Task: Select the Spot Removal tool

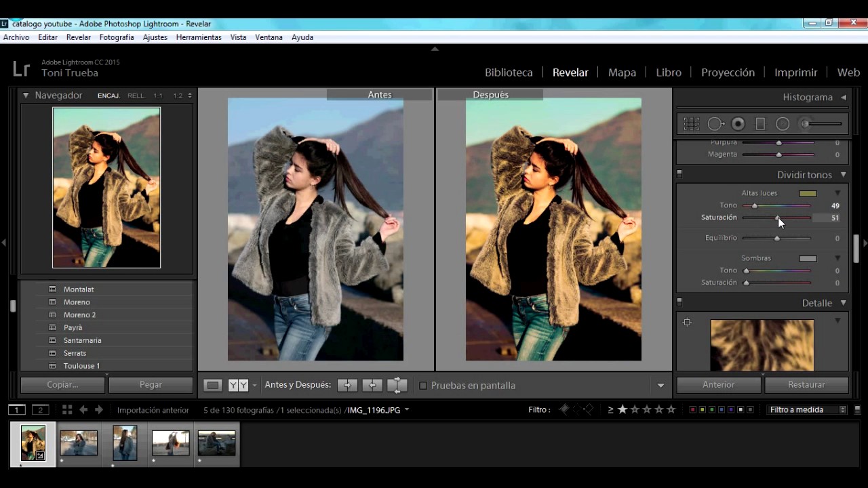Action: click(716, 124)
